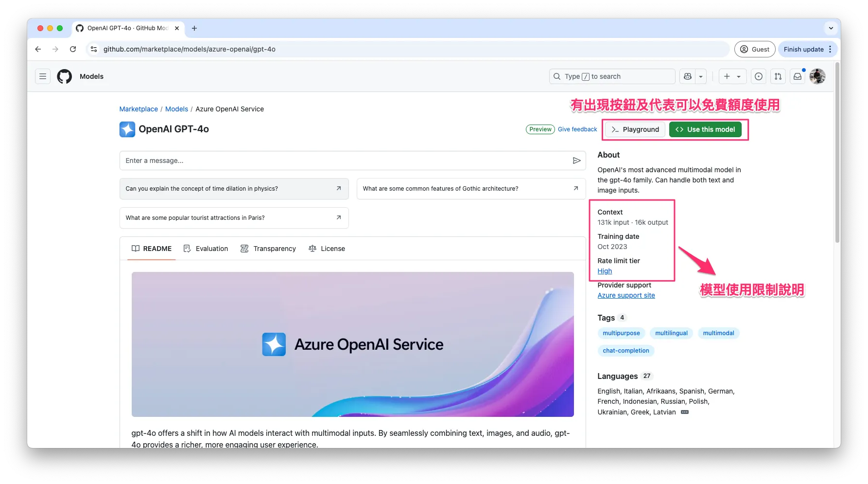Switch to the Evaluation tab

click(206, 249)
